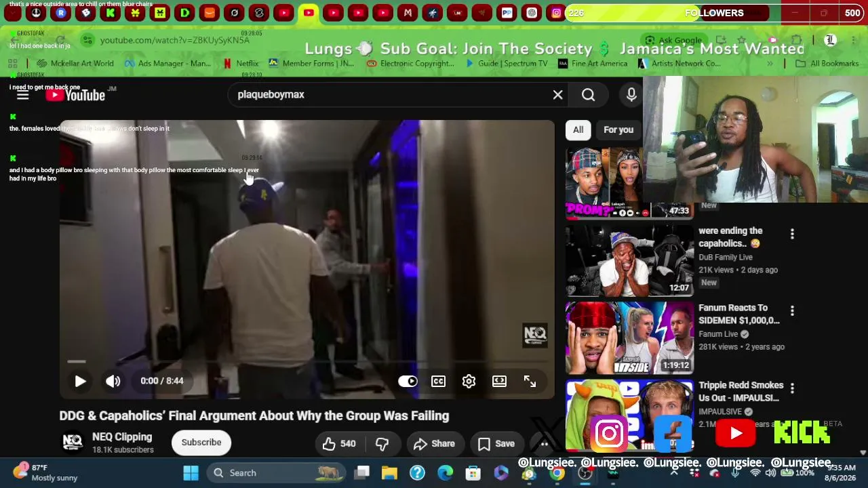Switch to the Instagram browser tab
The width and height of the screenshot is (868, 488).
556,13
